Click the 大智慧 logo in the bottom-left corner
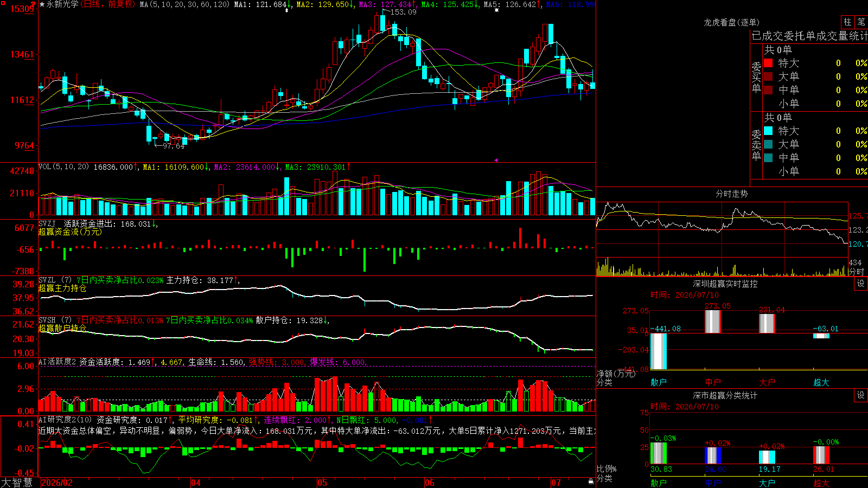 (17, 483)
